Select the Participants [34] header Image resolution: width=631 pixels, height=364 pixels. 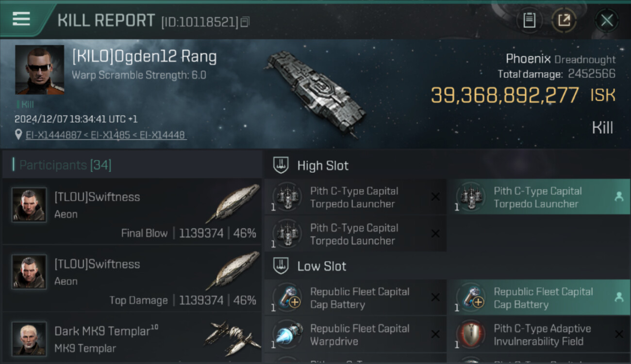(66, 165)
